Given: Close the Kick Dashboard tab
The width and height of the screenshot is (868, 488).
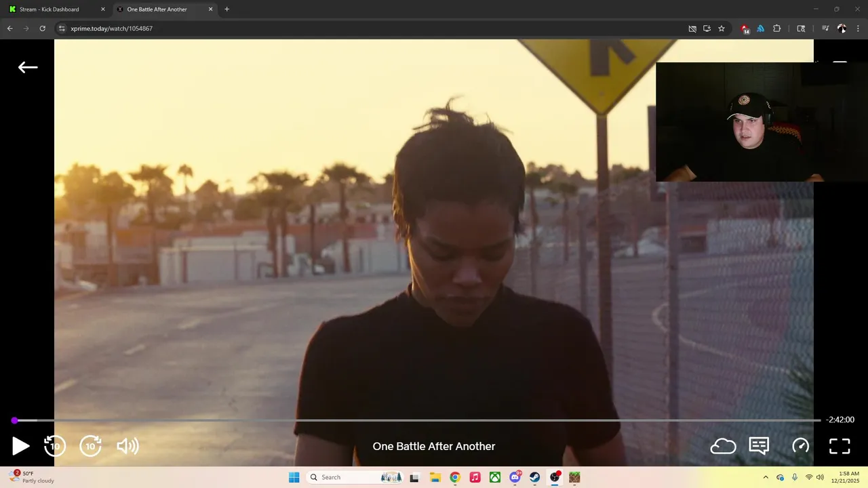Looking at the screenshot, I should [103, 9].
